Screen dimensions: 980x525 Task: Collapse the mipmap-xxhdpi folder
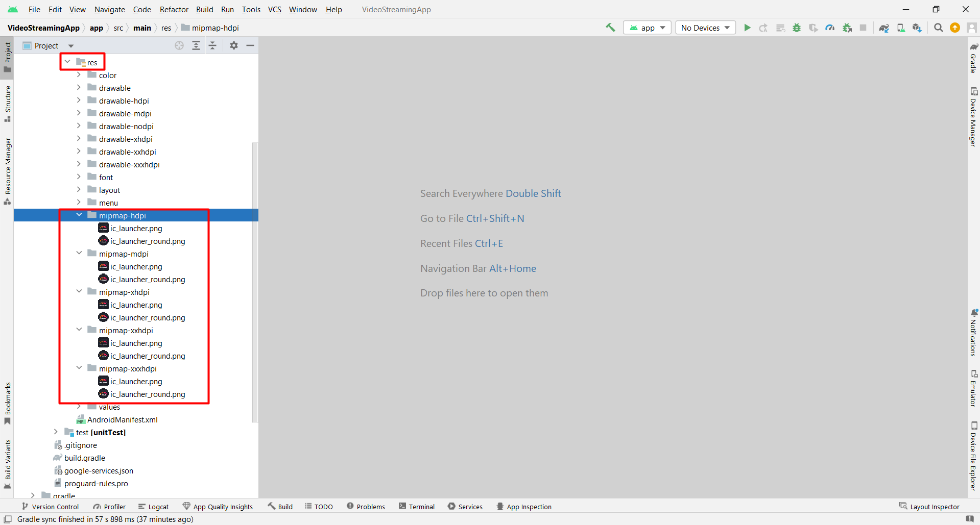pyautogui.click(x=79, y=330)
